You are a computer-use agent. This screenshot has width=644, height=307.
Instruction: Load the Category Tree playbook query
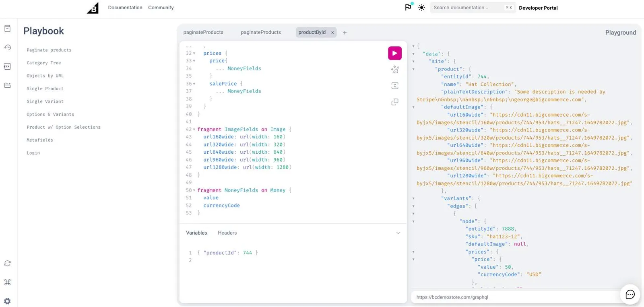click(44, 63)
